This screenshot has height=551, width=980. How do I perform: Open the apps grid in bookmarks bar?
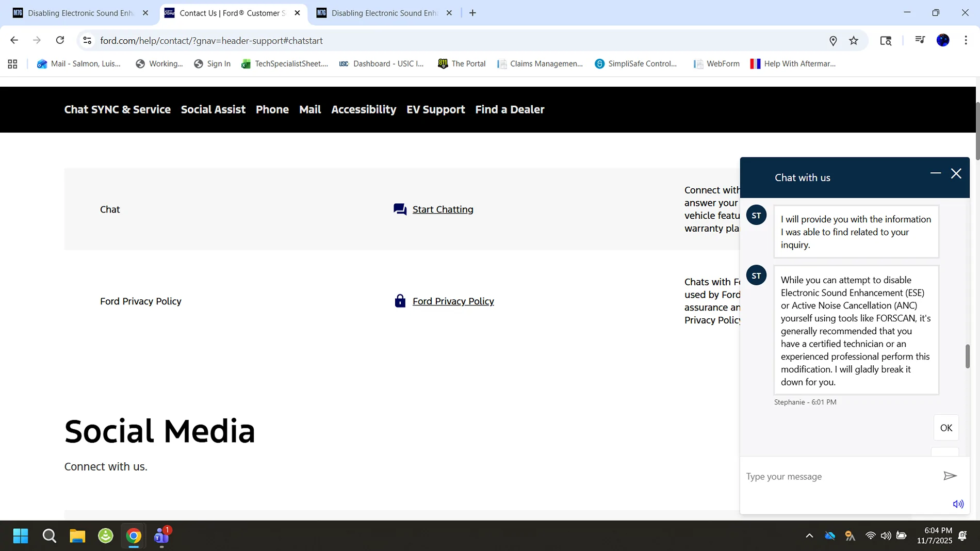12,64
